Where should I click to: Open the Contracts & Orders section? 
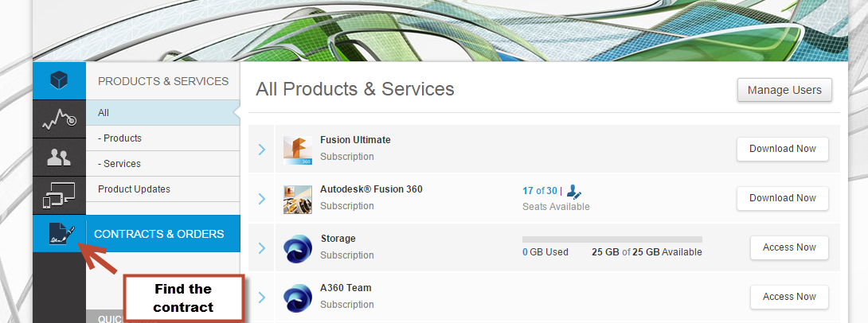(x=162, y=234)
